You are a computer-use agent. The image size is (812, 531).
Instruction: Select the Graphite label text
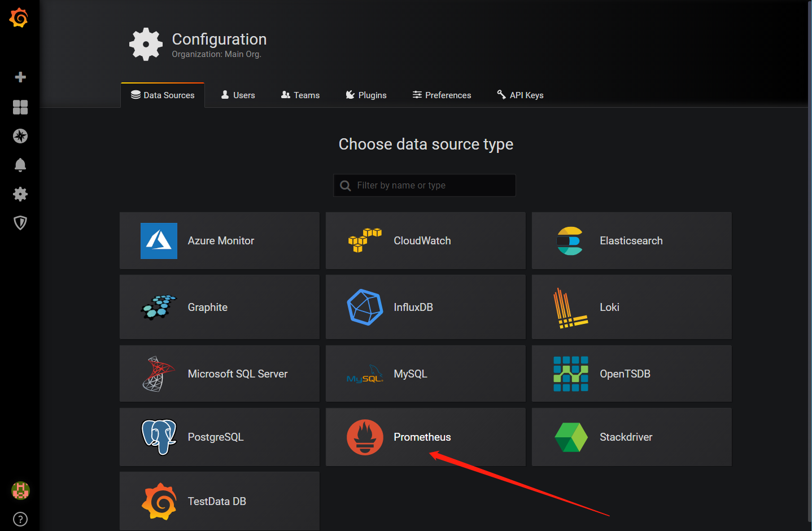pos(208,308)
